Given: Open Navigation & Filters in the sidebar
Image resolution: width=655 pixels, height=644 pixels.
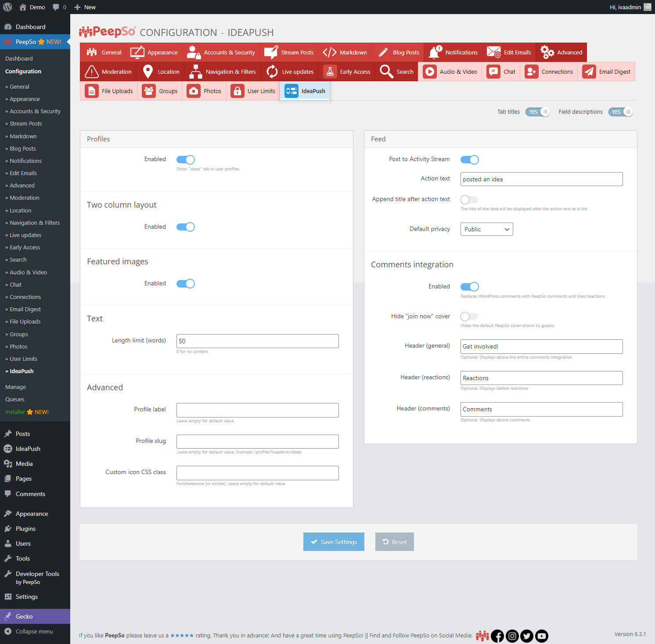Looking at the screenshot, I should pos(35,223).
